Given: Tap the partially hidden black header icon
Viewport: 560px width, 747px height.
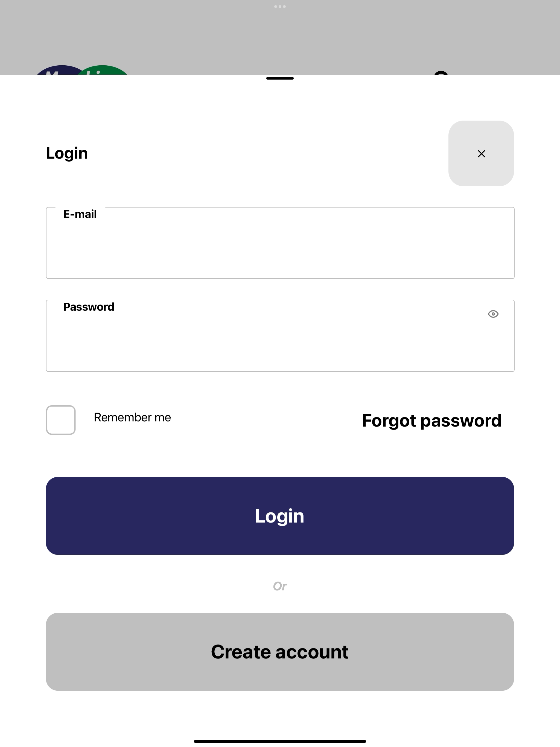Looking at the screenshot, I should coord(441,73).
